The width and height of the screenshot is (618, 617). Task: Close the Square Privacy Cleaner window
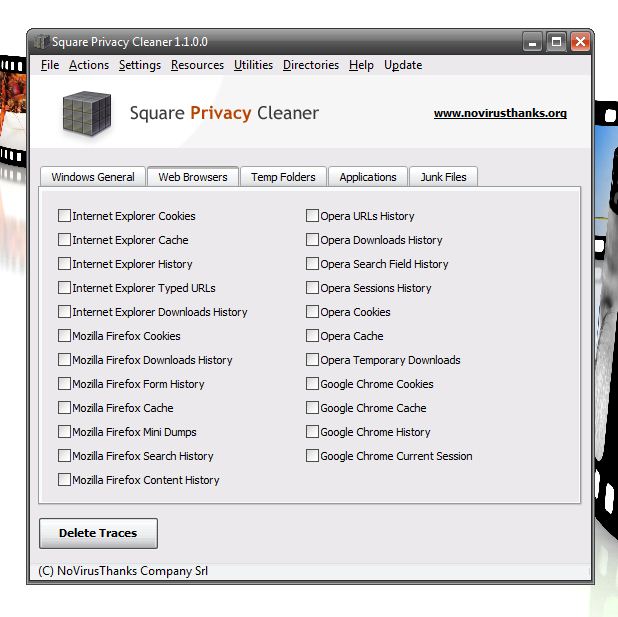[x=580, y=42]
